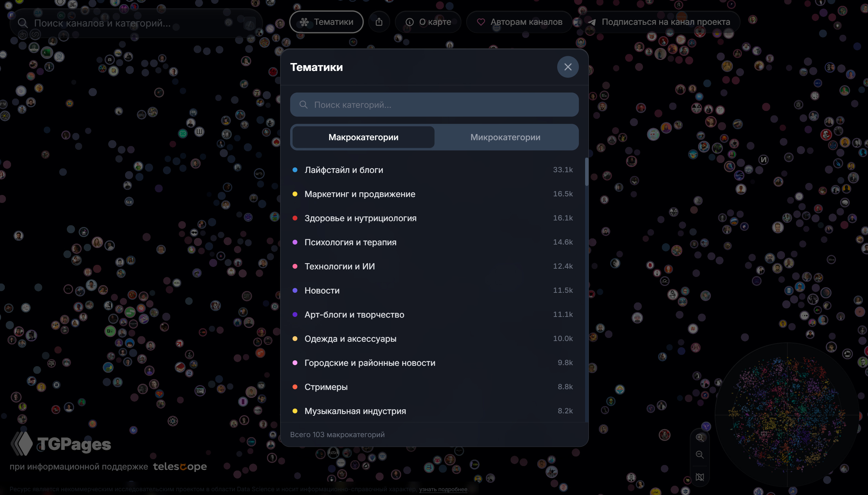
Task: Click the category list scrollbar
Action: coord(586,172)
